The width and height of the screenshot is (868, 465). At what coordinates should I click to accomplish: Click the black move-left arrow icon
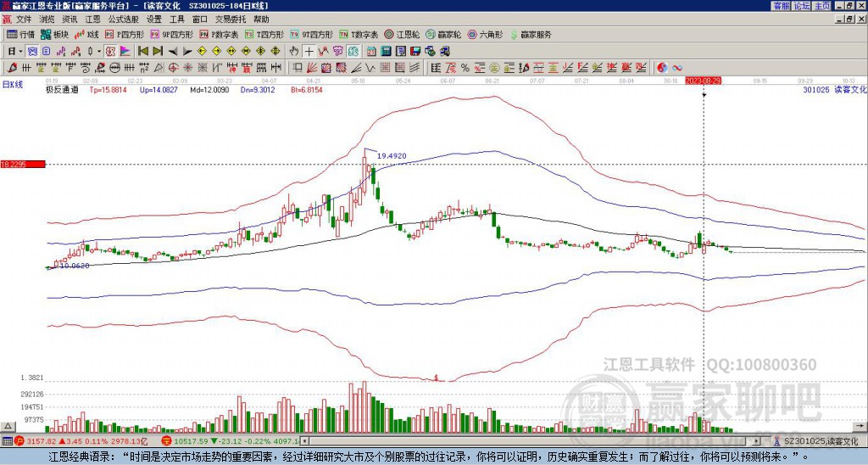pyautogui.click(x=173, y=52)
